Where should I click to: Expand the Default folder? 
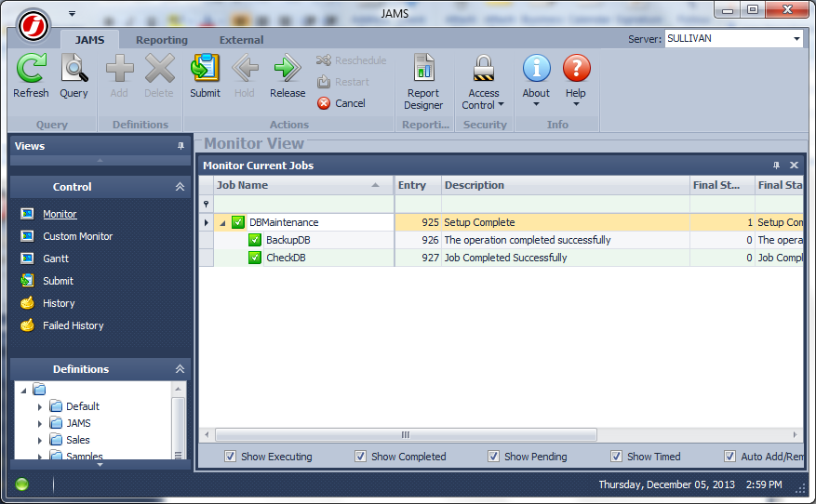(x=40, y=407)
